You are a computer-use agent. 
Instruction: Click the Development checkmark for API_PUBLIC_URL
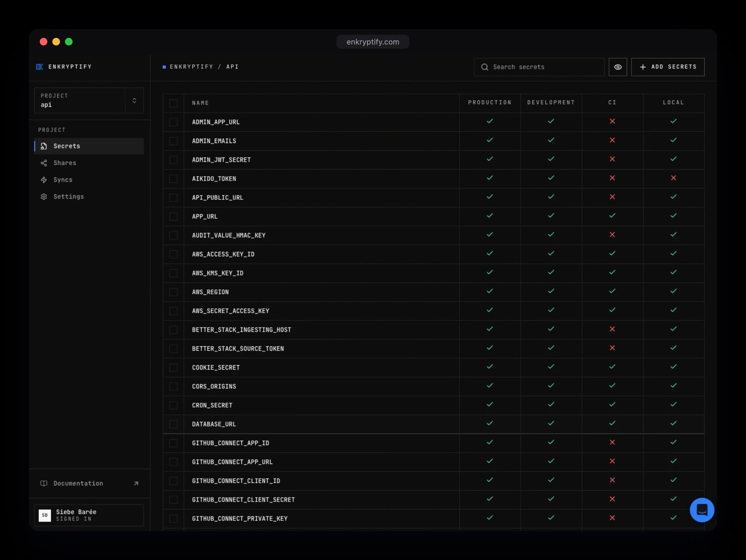click(x=551, y=197)
